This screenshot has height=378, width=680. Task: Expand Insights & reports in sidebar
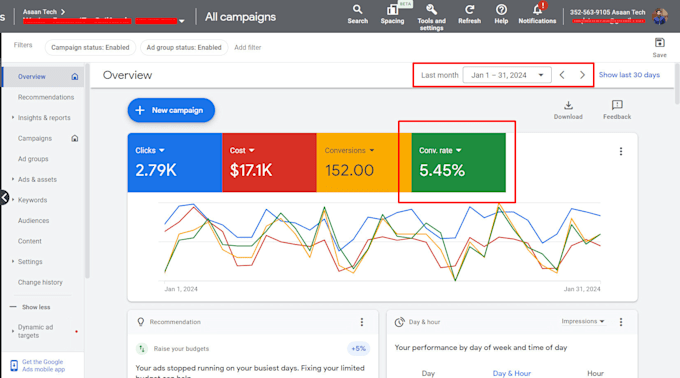[x=13, y=117]
